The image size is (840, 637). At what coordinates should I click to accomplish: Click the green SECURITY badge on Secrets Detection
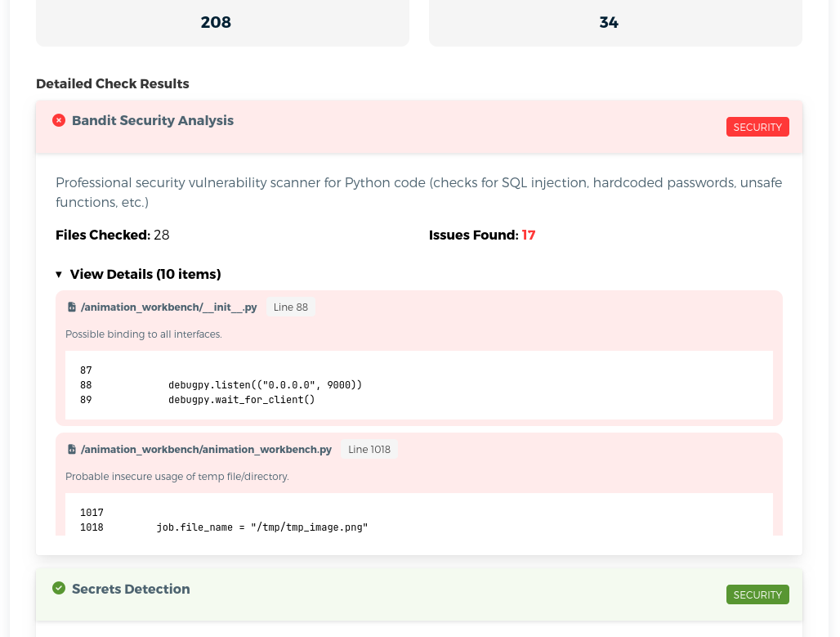click(x=757, y=594)
